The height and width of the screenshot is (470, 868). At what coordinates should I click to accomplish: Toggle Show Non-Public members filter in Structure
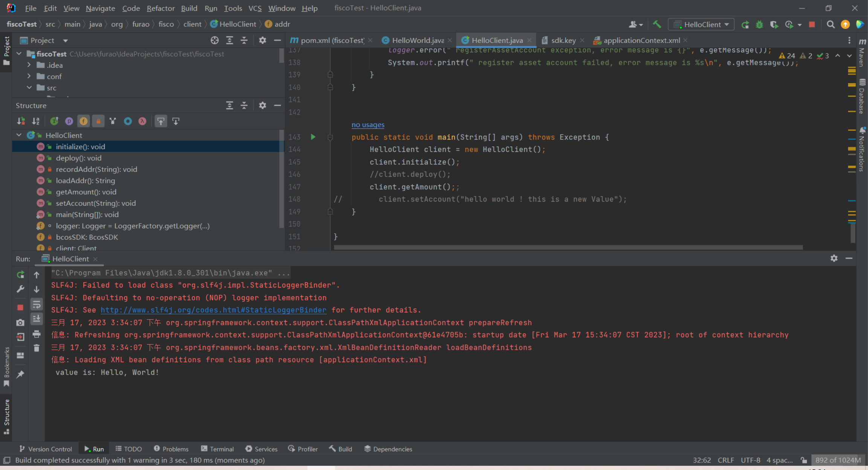pyautogui.click(x=98, y=121)
